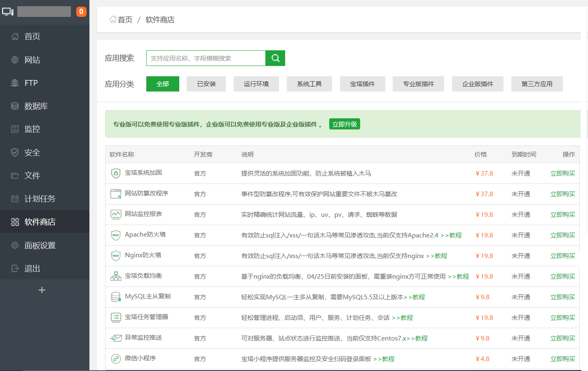Click the 首页 home icon in the sidebar
The width and height of the screenshot is (588, 371).
coord(15,36)
